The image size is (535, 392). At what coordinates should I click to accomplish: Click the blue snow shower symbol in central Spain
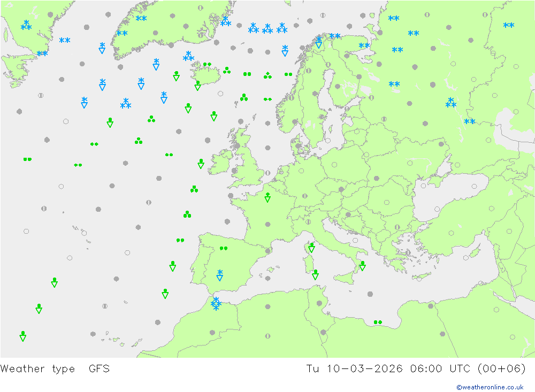click(220, 275)
